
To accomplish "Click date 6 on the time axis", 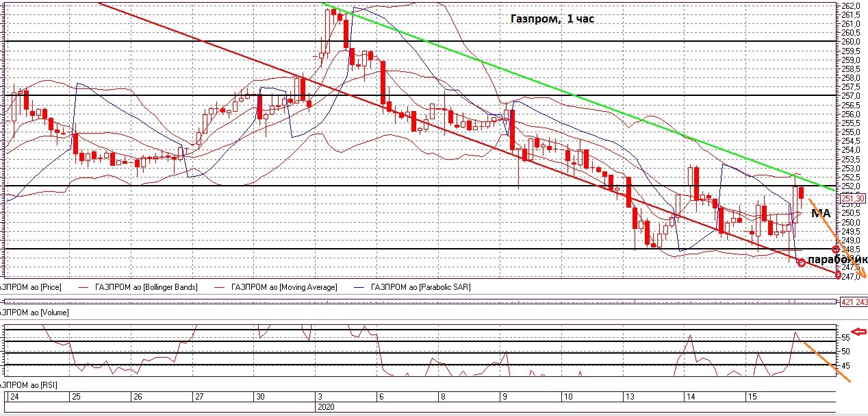I will pyautogui.click(x=381, y=397).
